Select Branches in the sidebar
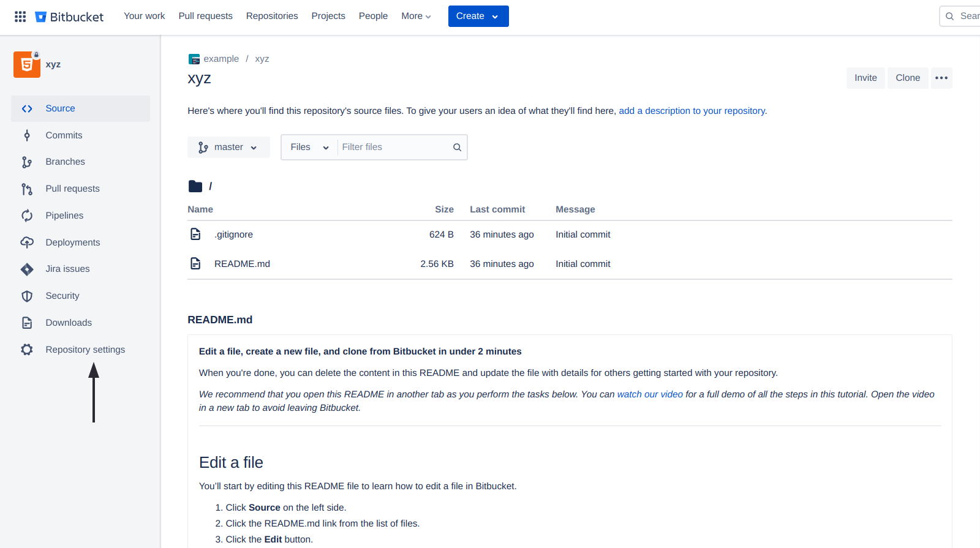 [x=80, y=162]
